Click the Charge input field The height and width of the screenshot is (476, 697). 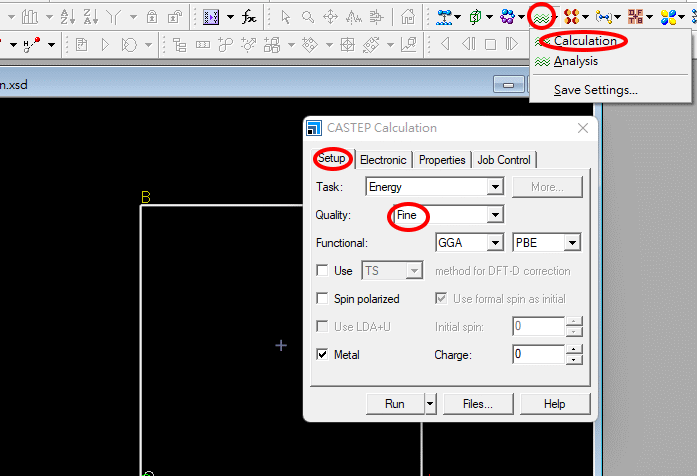click(x=537, y=354)
